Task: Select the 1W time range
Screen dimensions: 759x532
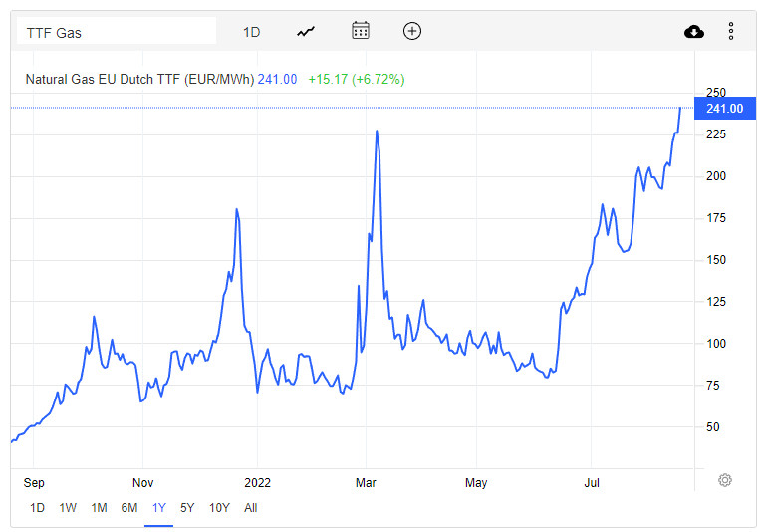Action: (x=68, y=508)
